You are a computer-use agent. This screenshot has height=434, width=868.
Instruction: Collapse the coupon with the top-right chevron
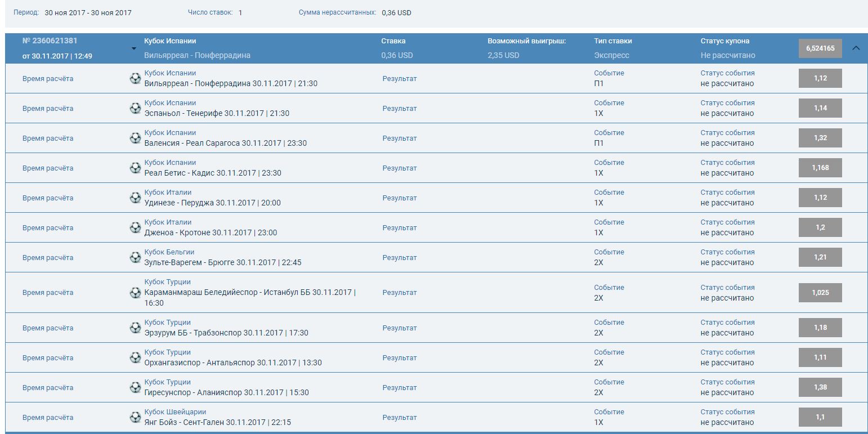click(x=856, y=48)
